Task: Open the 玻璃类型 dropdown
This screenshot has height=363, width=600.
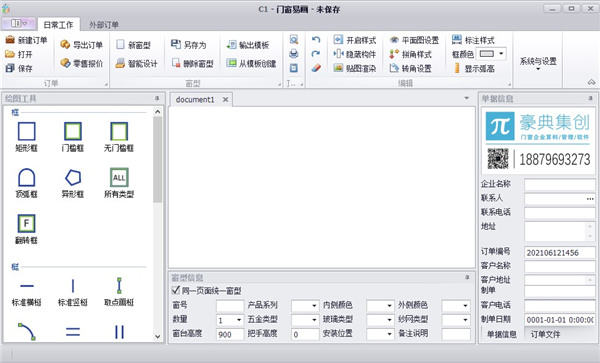Action: tap(380, 320)
